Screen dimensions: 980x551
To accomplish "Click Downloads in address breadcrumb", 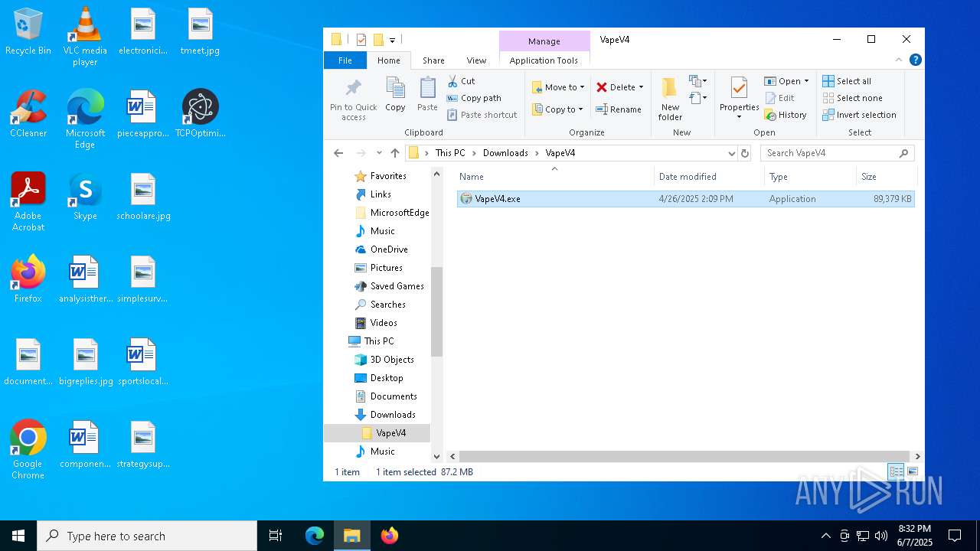I will 505,153.
